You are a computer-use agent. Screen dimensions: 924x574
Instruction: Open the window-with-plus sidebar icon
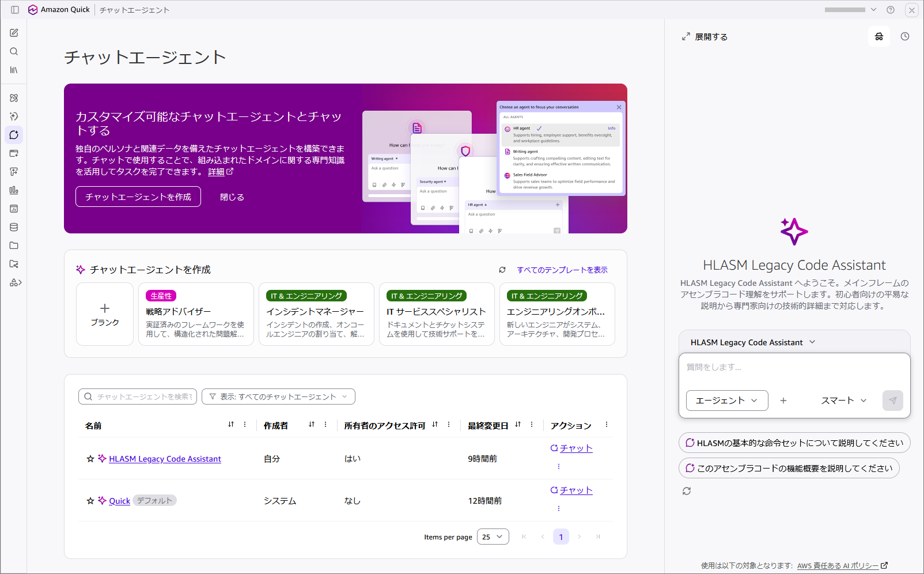pos(14,153)
